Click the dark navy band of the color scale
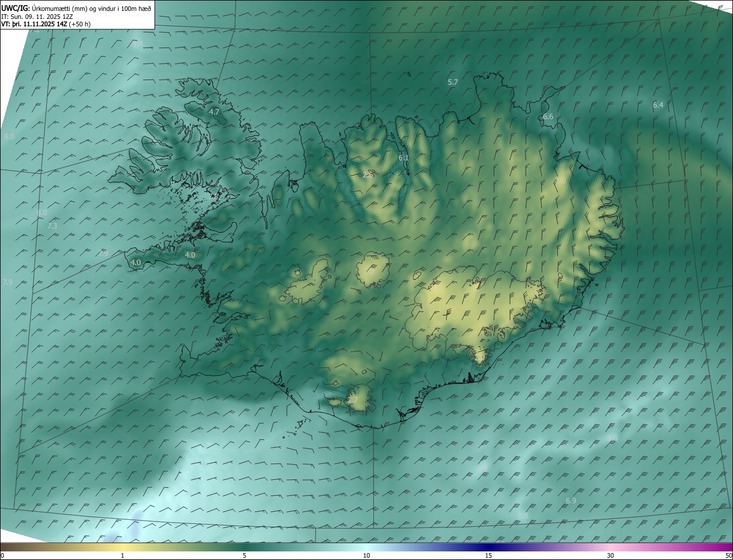Screen dimensions: 733x560 tap(488, 547)
